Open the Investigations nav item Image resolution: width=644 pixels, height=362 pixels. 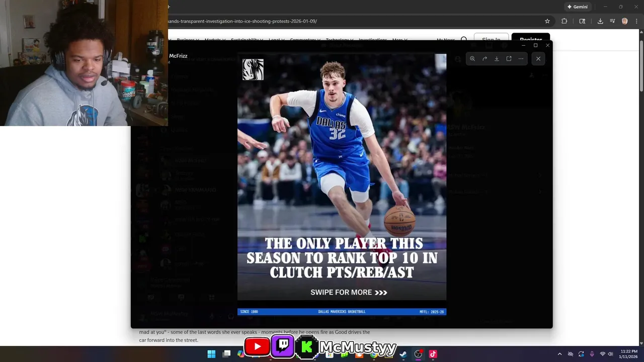pyautogui.click(x=373, y=40)
